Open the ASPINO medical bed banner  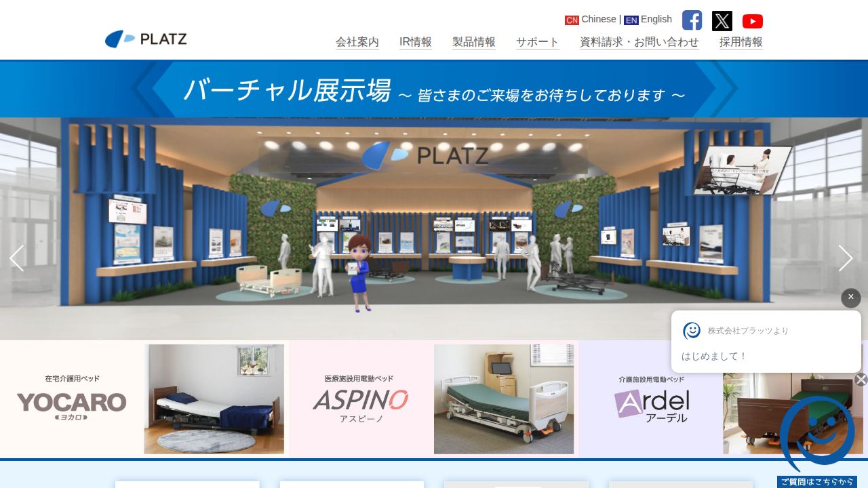click(x=434, y=399)
